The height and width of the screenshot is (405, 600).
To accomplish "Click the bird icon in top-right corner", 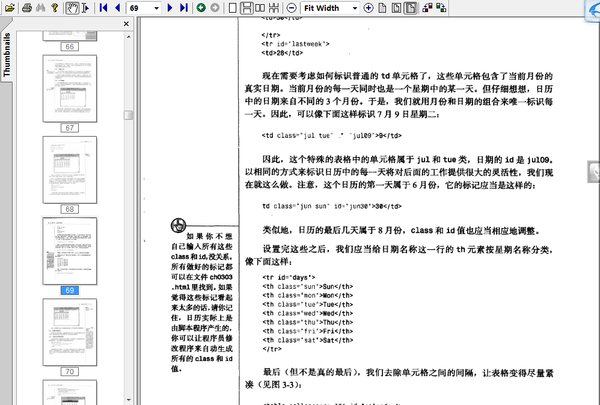I will tap(593, 11).
